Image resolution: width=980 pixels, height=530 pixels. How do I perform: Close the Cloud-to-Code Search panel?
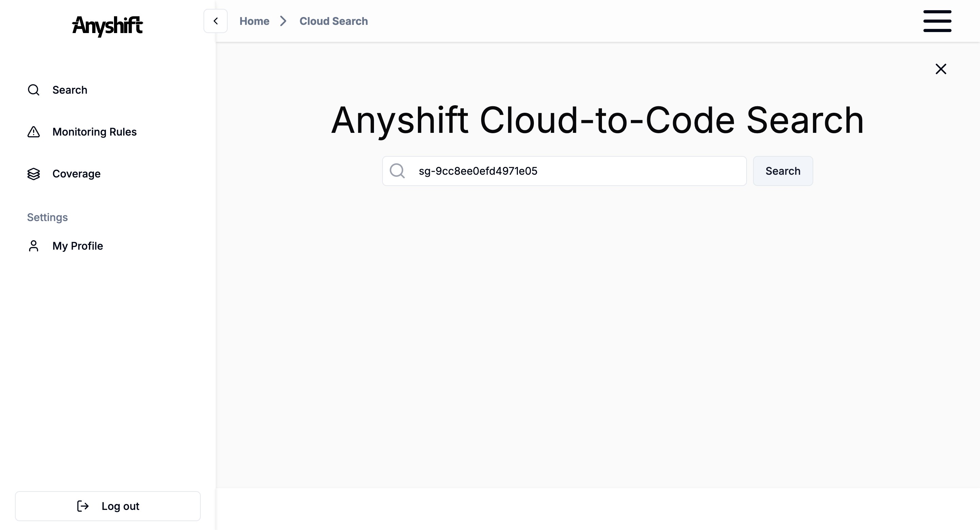click(x=941, y=69)
